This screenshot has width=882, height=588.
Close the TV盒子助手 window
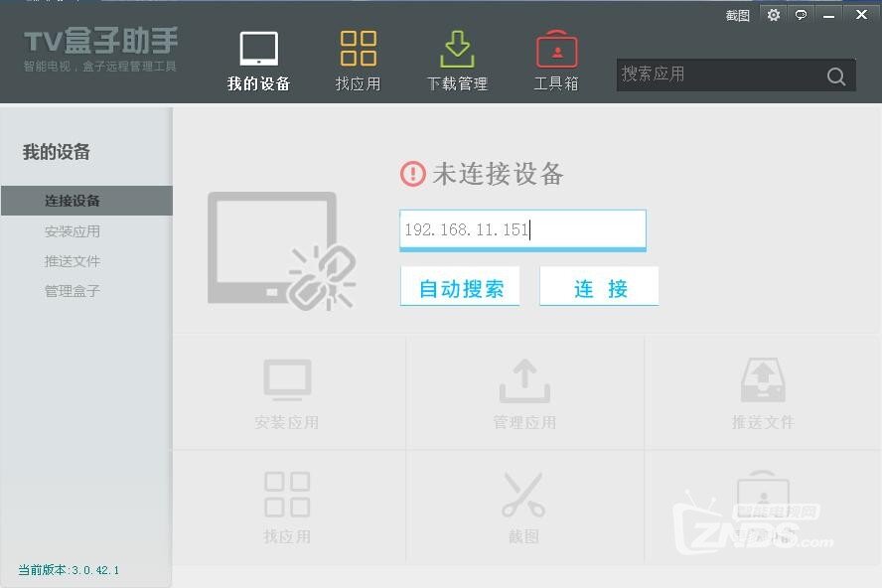861,15
